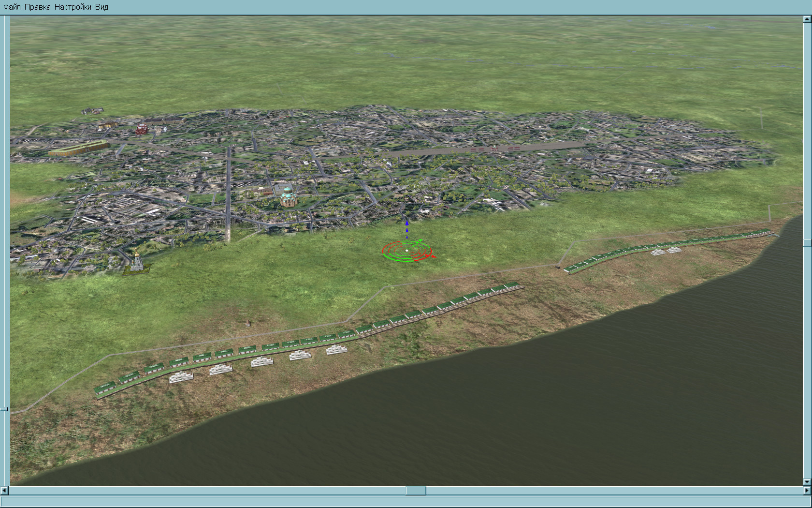Select the red-green circular target marker
This screenshot has width=812, height=508.
coord(407,251)
